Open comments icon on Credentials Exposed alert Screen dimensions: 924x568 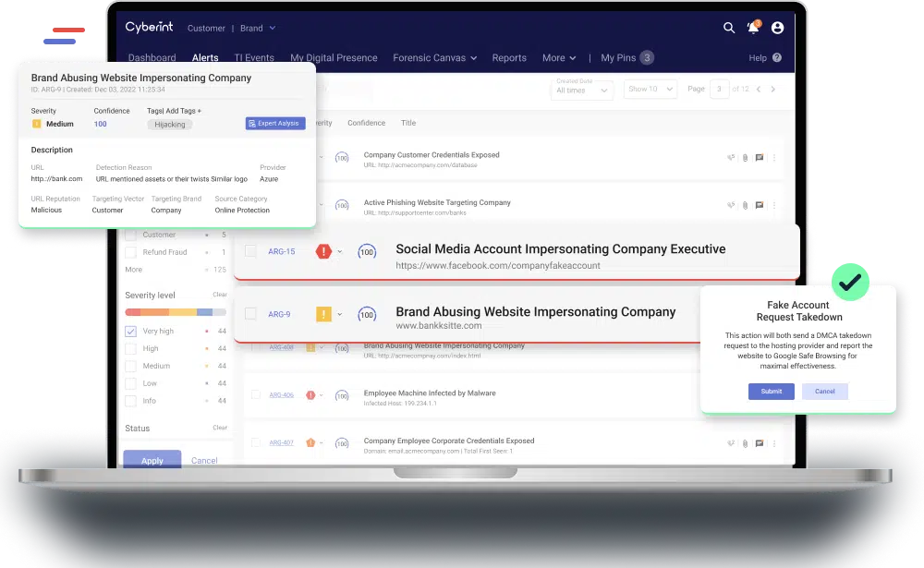click(760, 158)
